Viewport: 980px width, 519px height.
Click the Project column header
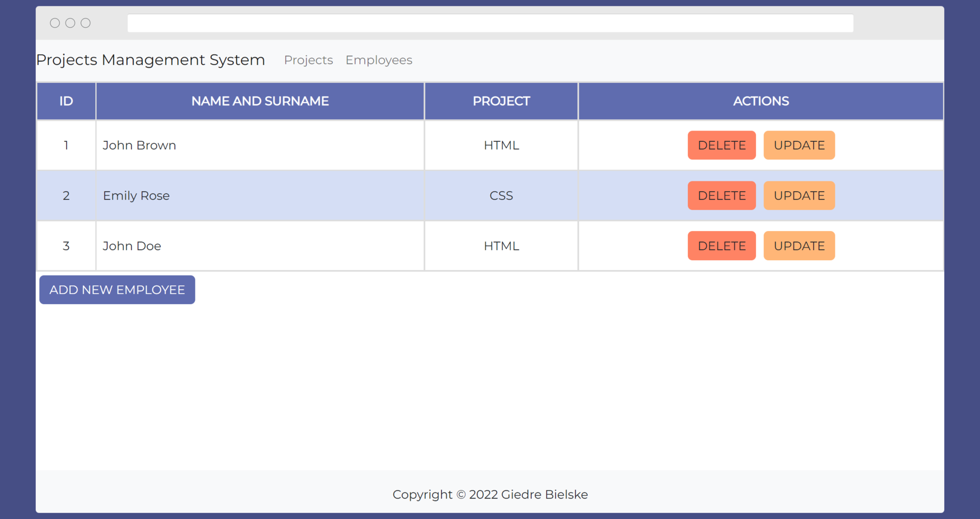tap(501, 101)
